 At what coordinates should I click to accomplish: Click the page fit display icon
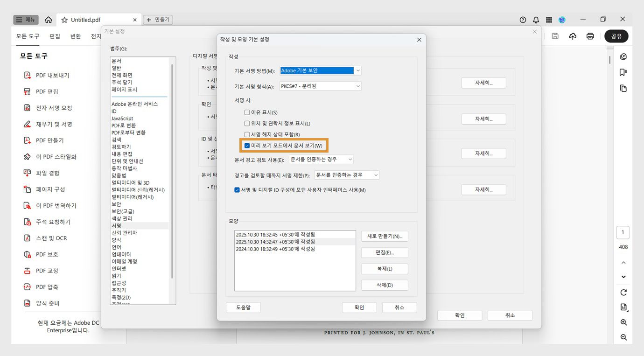623,307
